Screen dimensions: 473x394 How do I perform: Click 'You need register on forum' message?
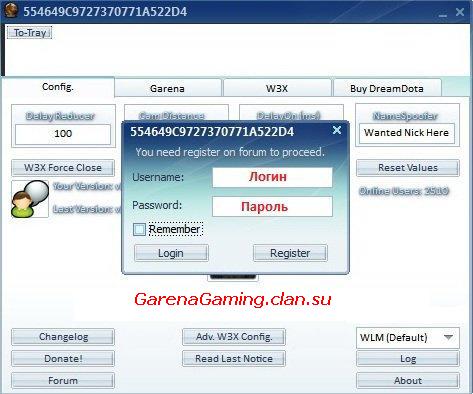pos(230,152)
